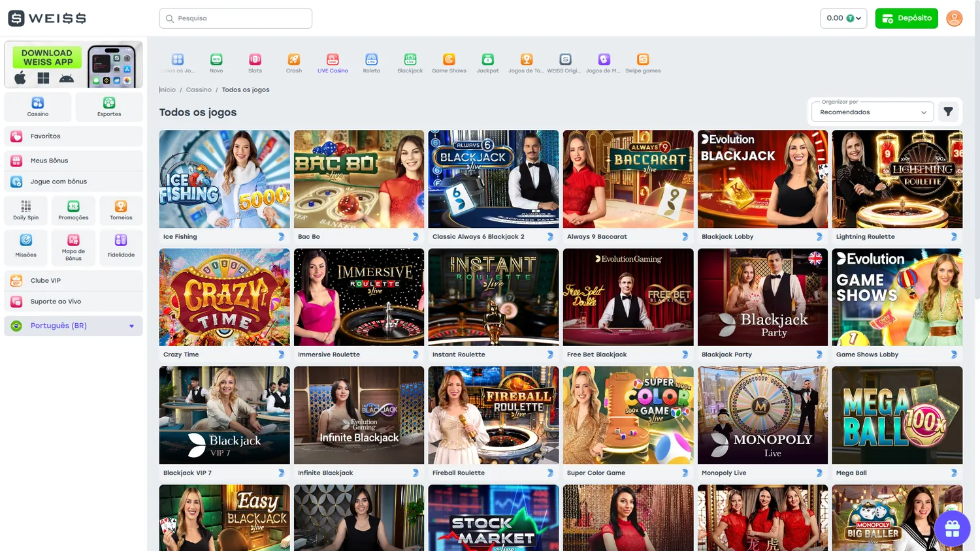The image size is (980, 551).
Task: Open the Swipe games category
Action: 643,63
